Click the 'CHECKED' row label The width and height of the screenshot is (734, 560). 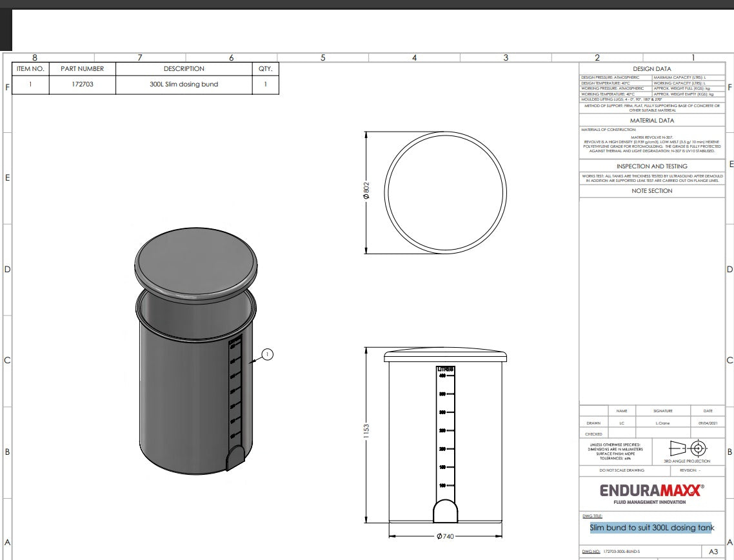[593, 434]
